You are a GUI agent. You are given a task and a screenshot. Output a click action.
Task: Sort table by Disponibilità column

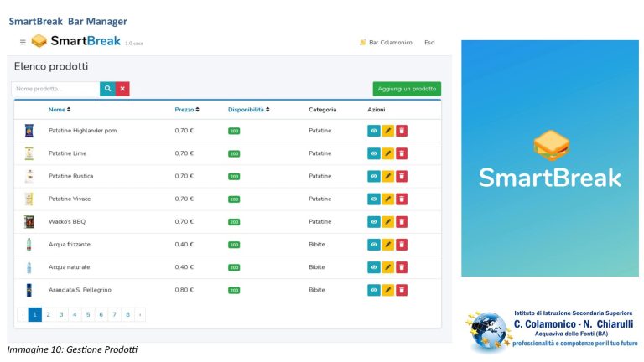click(248, 110)
